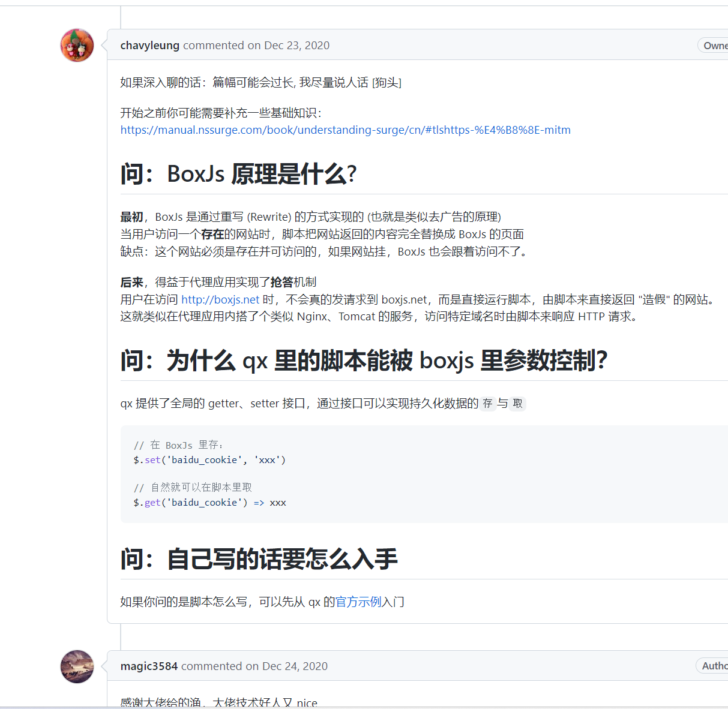Click the heading about qx 脚本参数控制

(363, 360)
